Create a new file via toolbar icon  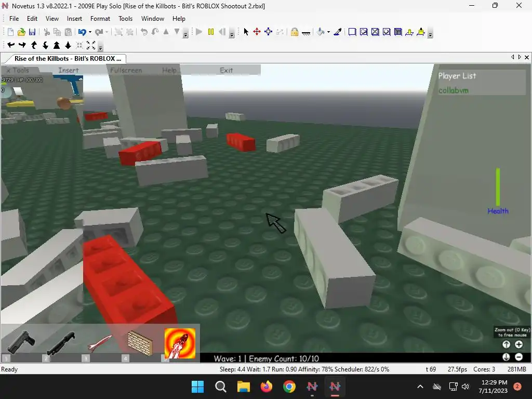tap(10, 32)
